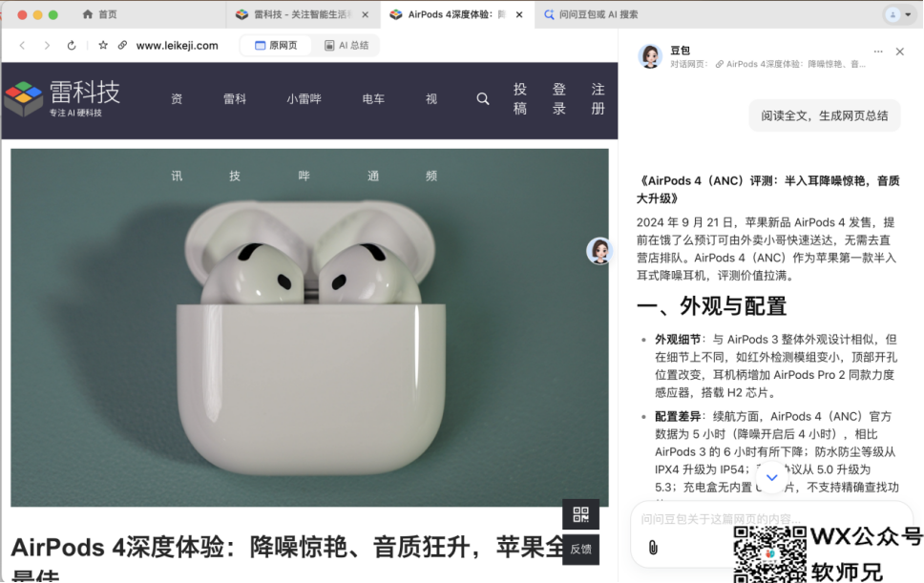This screenshot has height=583, width=924.
Task: Click the 《AirPods 4（ANC）评测 summary title
Action: tap(767, 189)
